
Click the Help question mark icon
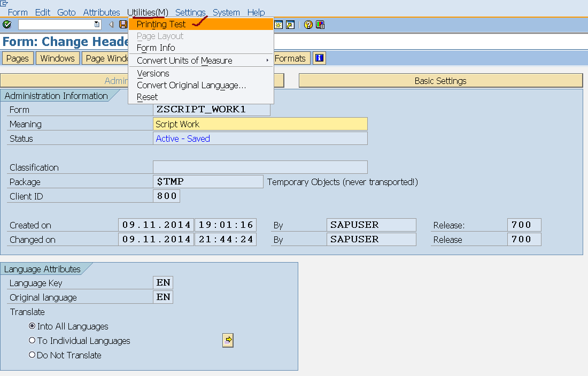pos(308,25)
